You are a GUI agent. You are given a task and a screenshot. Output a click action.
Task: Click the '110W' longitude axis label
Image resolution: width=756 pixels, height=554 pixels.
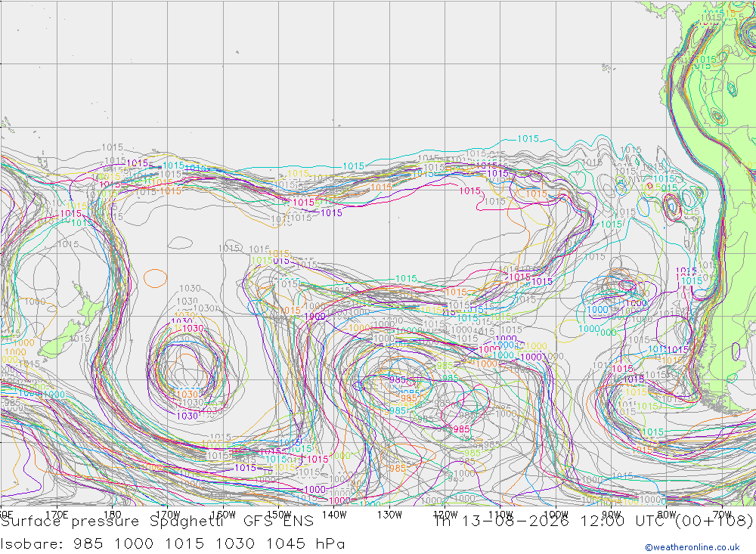(x=500, y=515)
